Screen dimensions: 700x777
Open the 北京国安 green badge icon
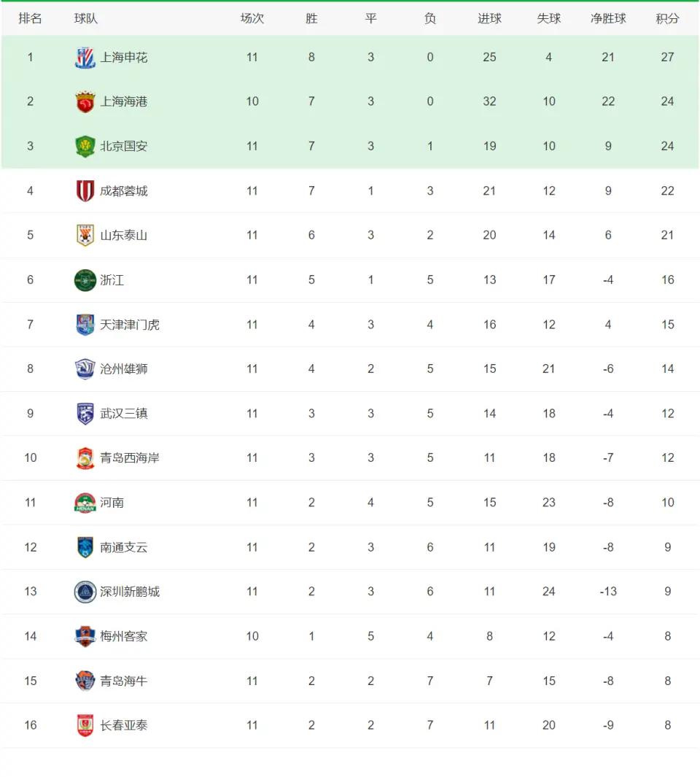(x=85, y=146)
